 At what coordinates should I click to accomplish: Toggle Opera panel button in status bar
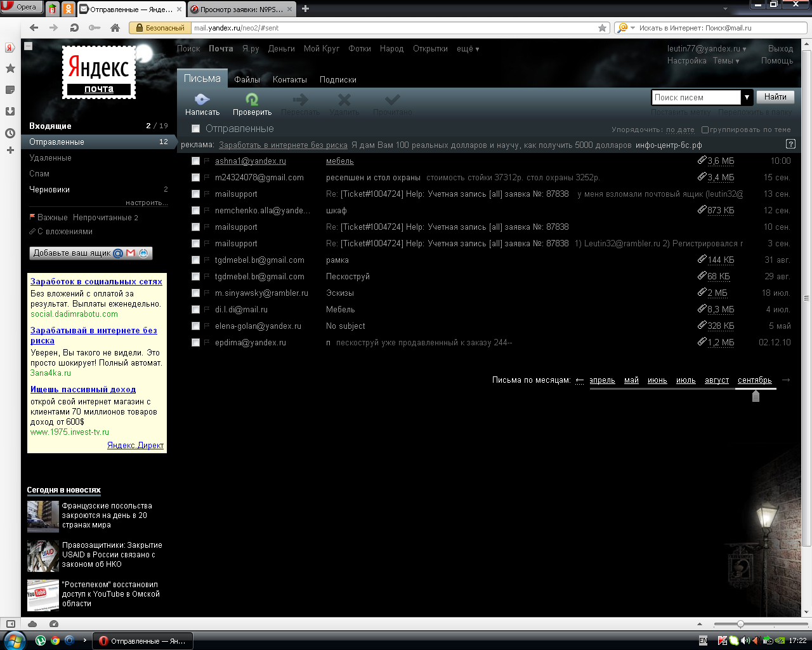pyautogui.click(x=10, y=624)
